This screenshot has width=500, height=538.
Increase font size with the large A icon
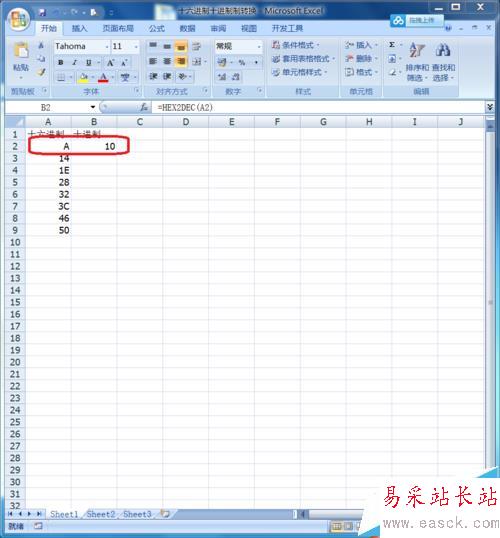[x=110, y=62]
